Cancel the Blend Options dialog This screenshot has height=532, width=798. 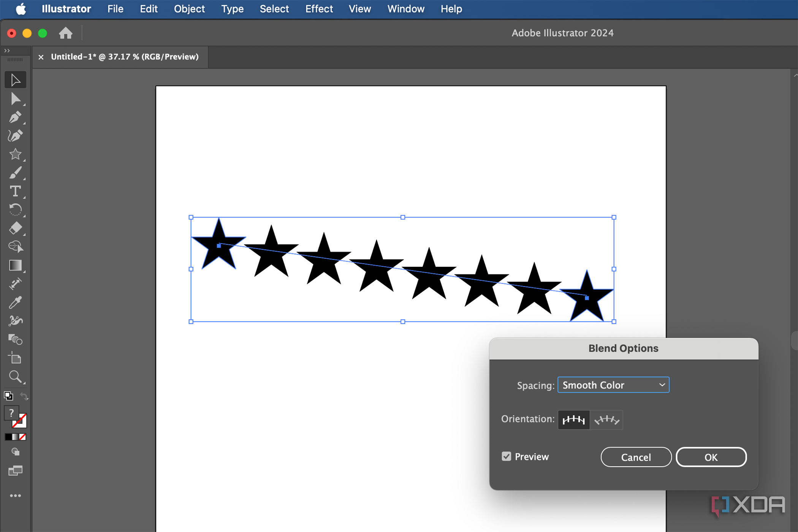(x=636, y=457)
